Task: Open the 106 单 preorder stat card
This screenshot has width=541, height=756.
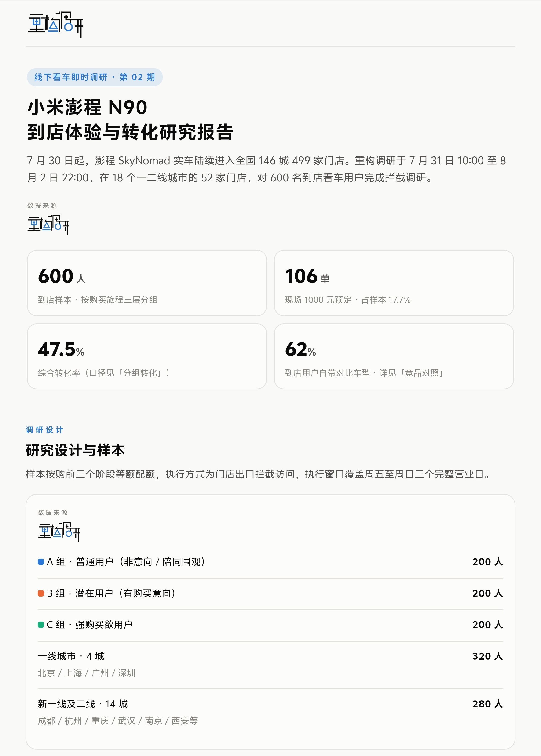Action: tap(394, 283)
